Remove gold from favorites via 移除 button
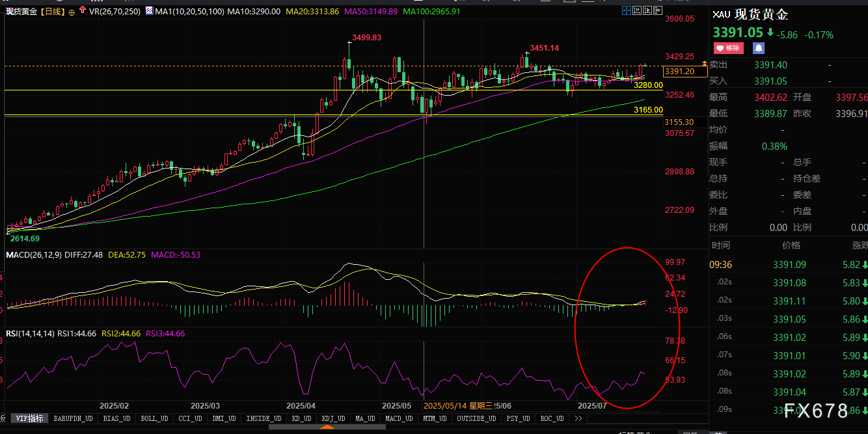This screenshot has height=434, width=868. point(729,48)
